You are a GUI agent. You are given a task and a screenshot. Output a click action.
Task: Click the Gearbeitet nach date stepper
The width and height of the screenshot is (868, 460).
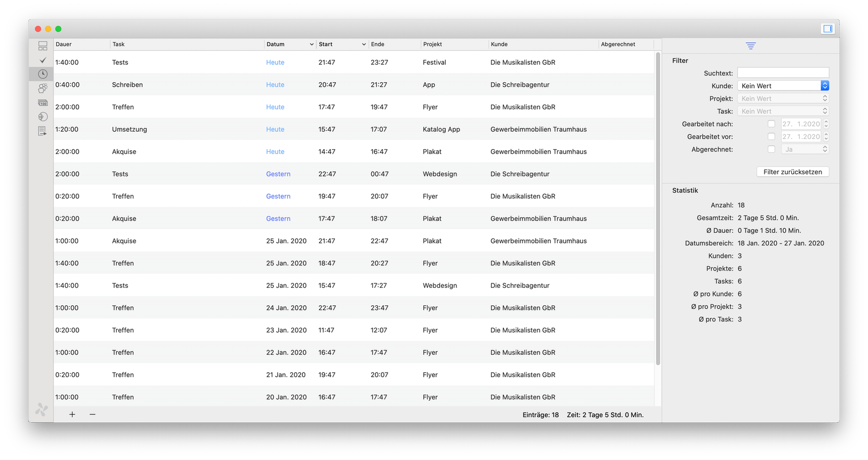click(826, 124)
